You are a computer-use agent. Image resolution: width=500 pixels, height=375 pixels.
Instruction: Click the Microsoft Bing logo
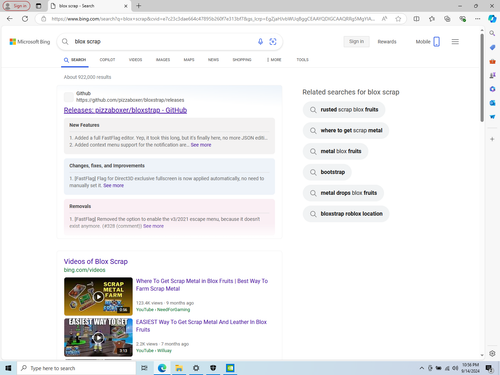pyautogui.click(x=30, y=42)
